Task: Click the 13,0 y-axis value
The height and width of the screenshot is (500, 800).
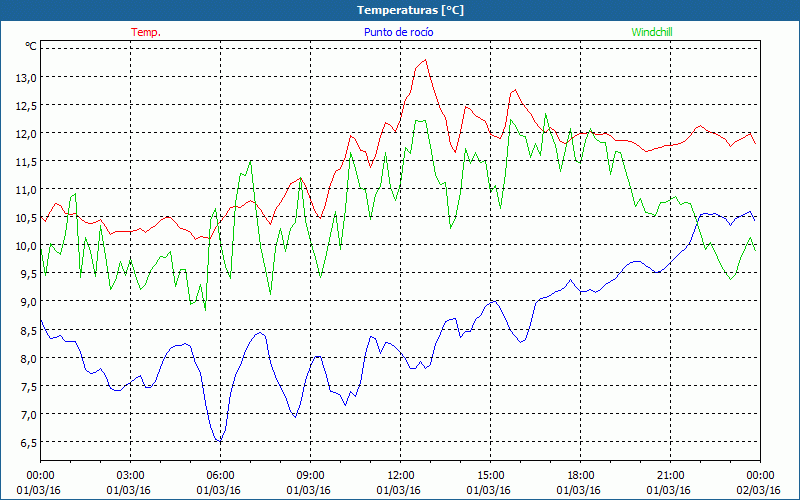Action: [27, 78]
